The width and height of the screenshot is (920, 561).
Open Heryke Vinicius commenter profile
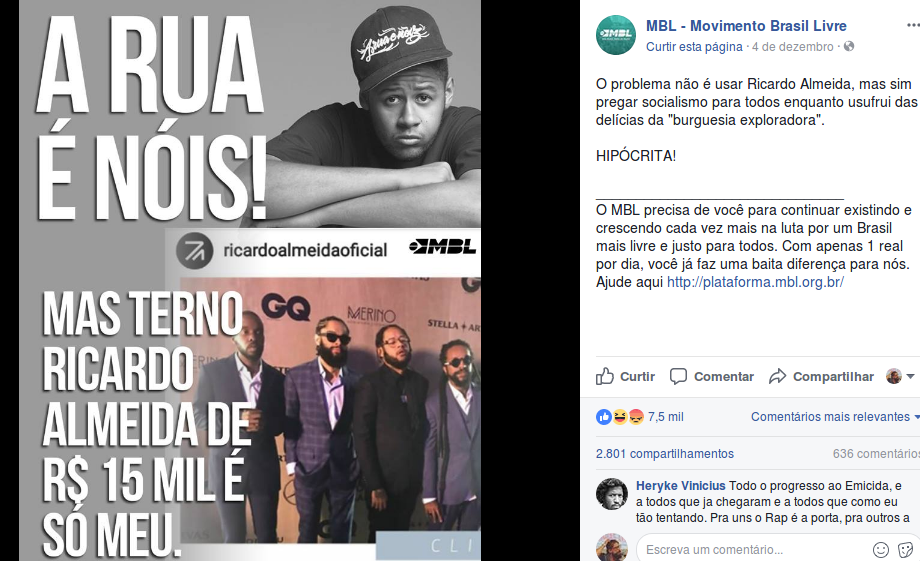[x=681, y=486]
